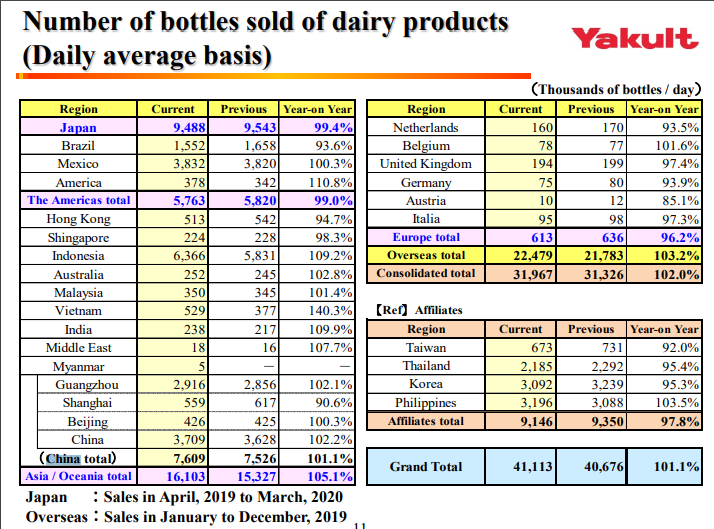Select Taiwan current value 673
Image resolution: width=714 pixels, height=529 pixels.
click(x=520, y=348)
